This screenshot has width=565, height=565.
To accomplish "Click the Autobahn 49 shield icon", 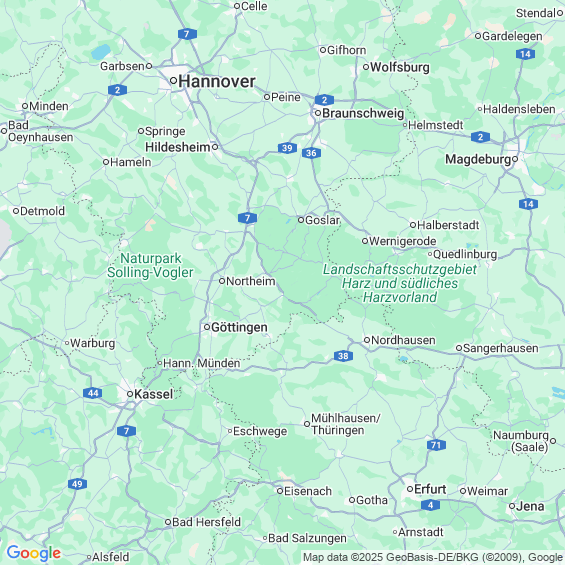I will tap(77, 484).
